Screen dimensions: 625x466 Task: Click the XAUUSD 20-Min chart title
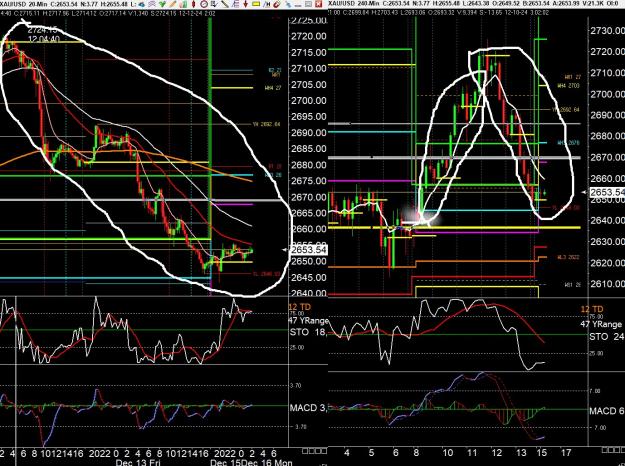coord(23,4)
